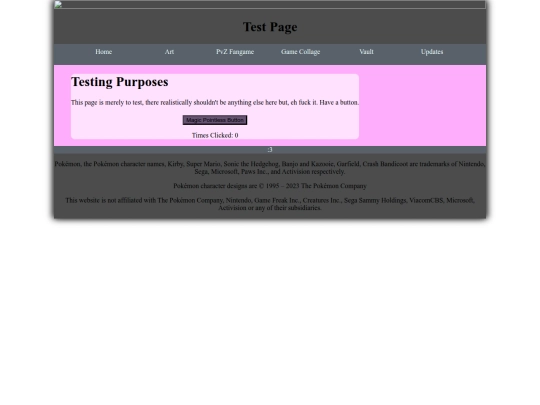Click the Times Clicked: 0 counter text
Viewport: 540px width, 405px height.
[x=215, y=135]
